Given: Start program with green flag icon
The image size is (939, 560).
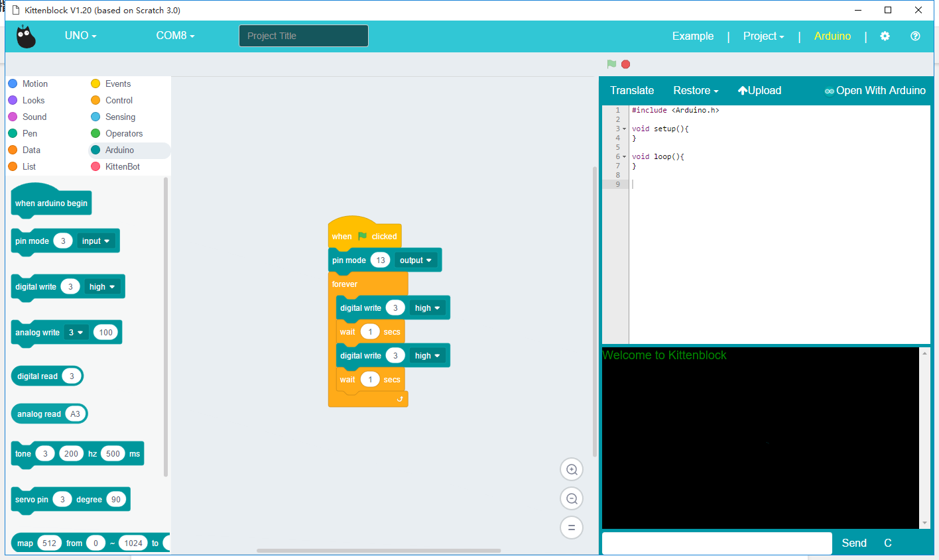Looking at the screenshot, I should click(611, 64).
